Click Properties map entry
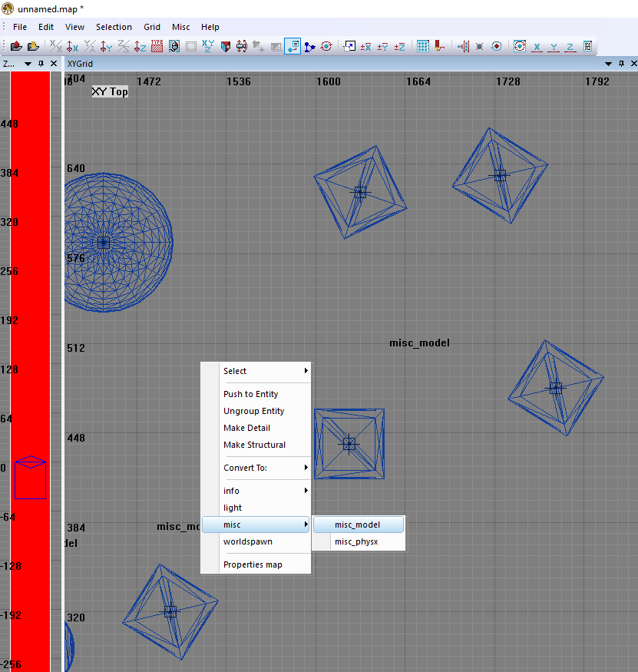 (253, 564)
